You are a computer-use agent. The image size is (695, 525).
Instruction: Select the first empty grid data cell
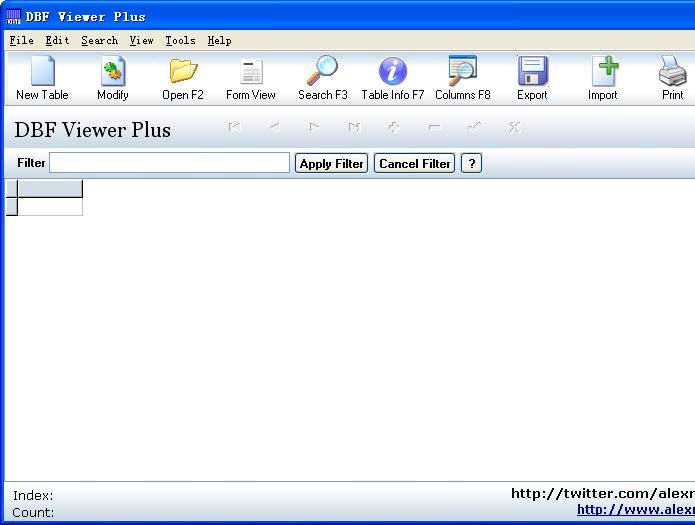coord(50,207)
